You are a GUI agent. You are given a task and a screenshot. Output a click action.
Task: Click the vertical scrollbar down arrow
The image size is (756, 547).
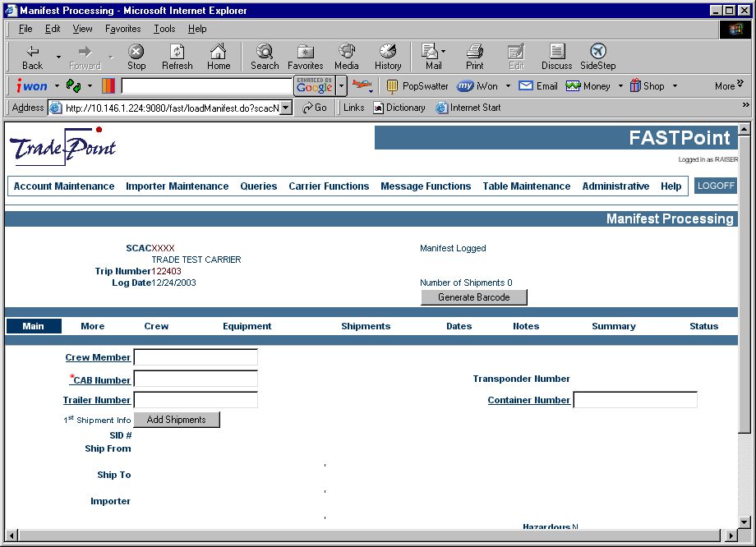[744, 522]
